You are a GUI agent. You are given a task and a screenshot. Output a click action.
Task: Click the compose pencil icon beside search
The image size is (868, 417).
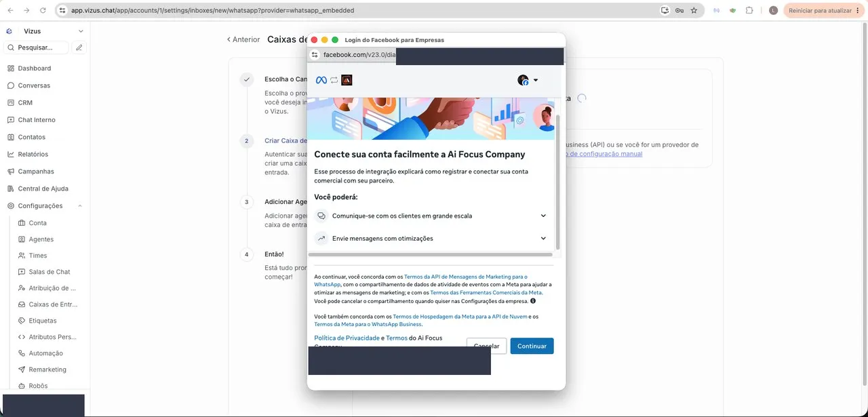point(79,47)
